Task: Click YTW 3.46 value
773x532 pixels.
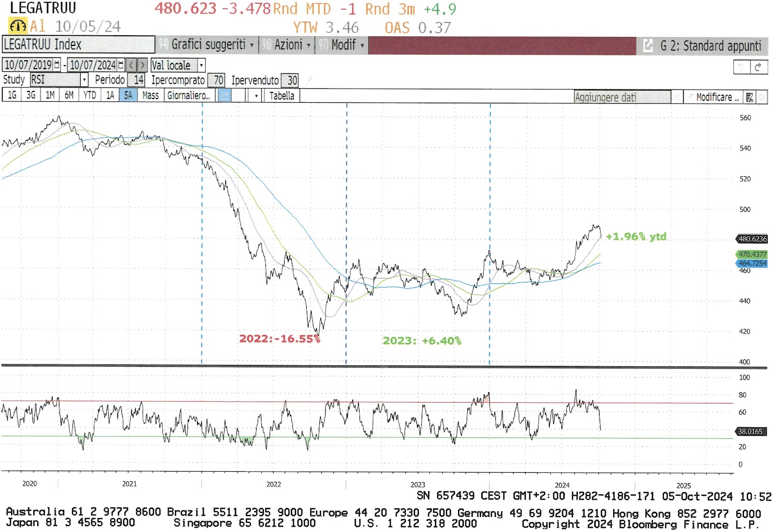Action: (326, 28)
